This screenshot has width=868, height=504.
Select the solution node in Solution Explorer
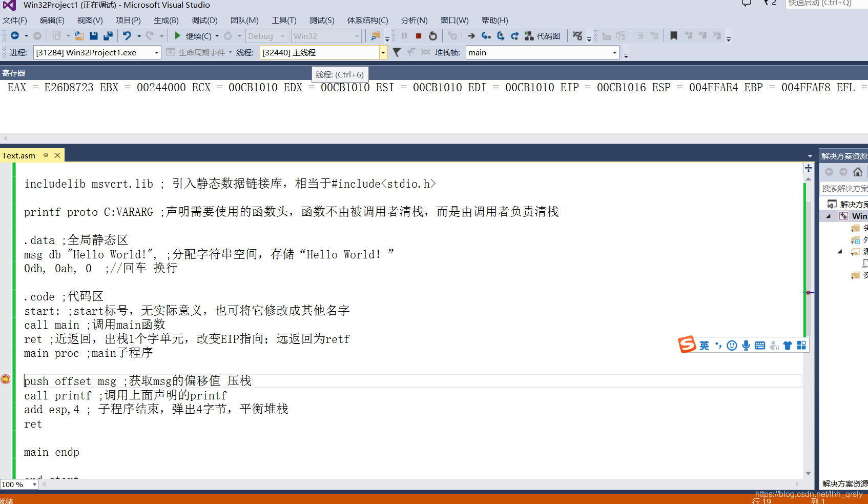coord(847,204)
